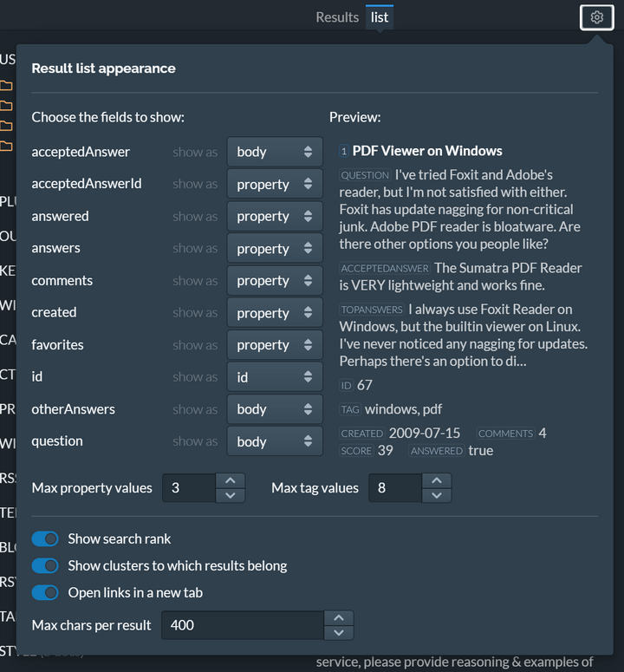Click the search rank badge 1 in preview
Image resolution: width=624 pixels, height=672 pixels.
point(344,151)
